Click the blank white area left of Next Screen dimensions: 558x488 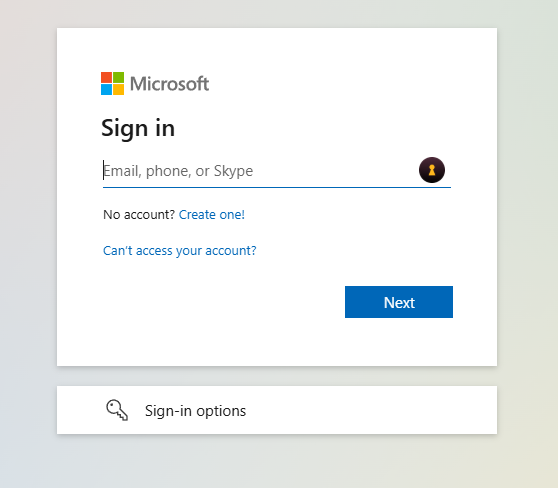coord(221,302)
